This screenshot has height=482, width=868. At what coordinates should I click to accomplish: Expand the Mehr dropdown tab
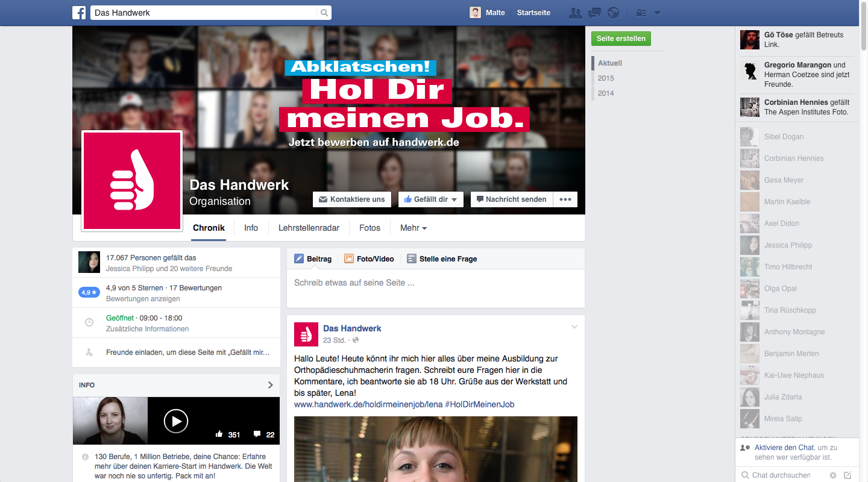click(x=414, y=228)
